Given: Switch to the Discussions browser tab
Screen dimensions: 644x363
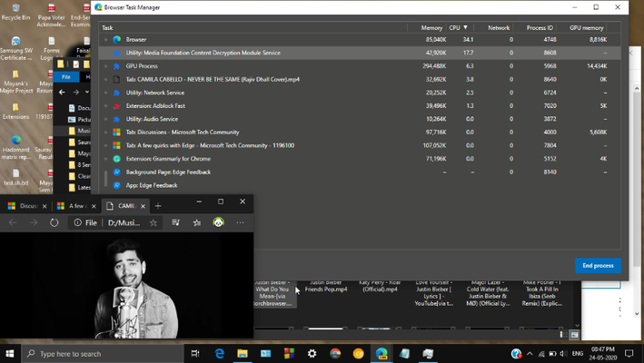Looking at the screenshot, I should click(x=25, y=206).
